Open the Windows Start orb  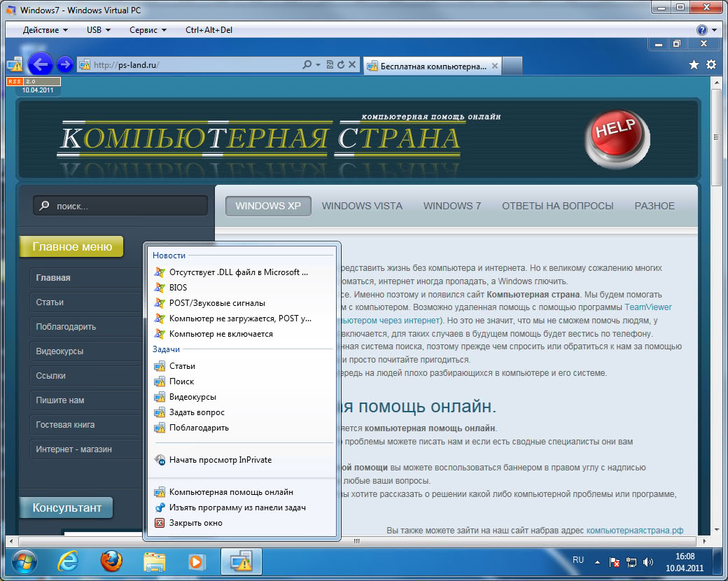(24, 562)
